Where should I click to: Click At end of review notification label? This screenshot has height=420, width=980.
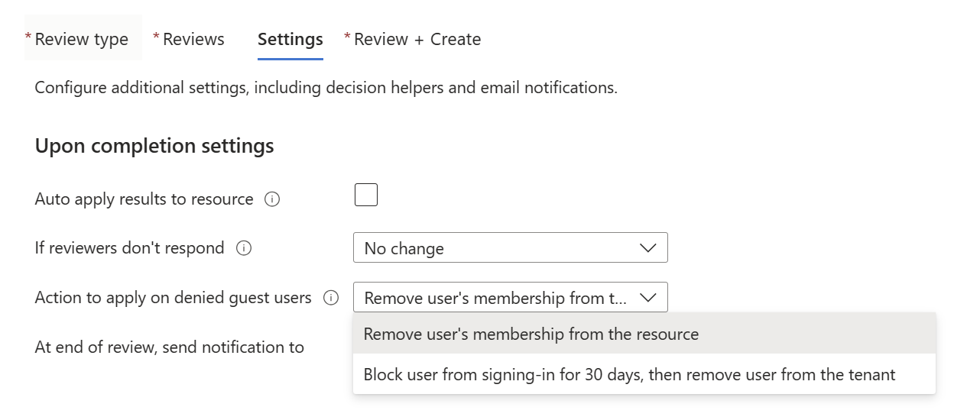(x=170, y=347)
